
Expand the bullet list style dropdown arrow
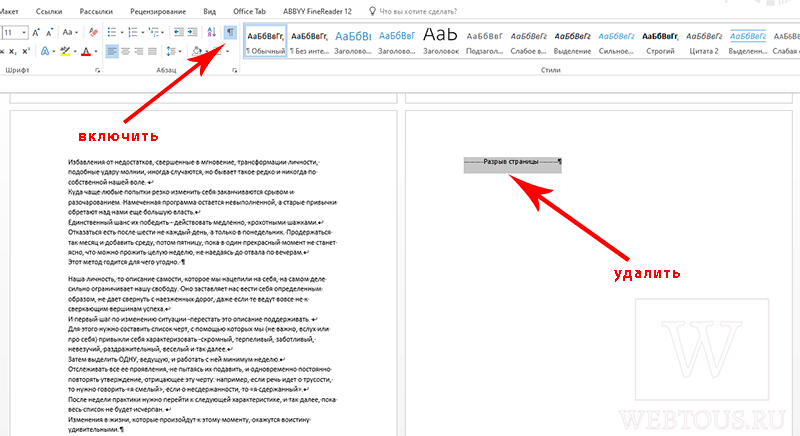point(121,33)
